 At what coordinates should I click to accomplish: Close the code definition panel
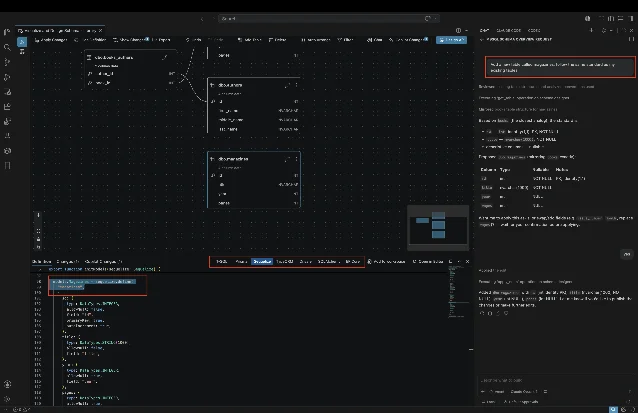coord(467,261)
